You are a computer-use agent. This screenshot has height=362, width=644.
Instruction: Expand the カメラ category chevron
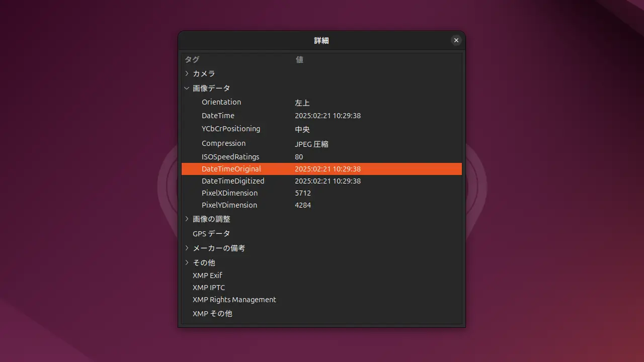187,73
